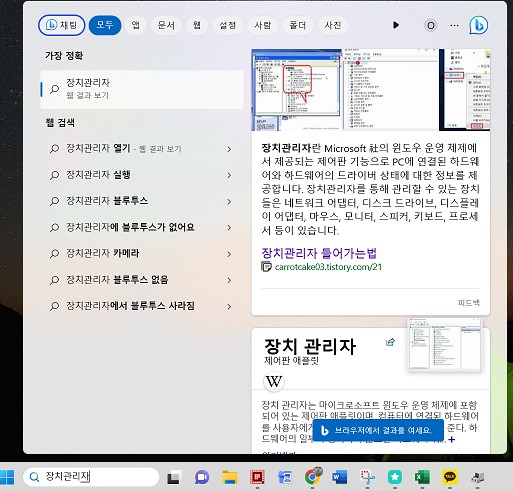Click the play arrow in the filter bar
Viewport: 513px width, 491px height.
(396, 25)
